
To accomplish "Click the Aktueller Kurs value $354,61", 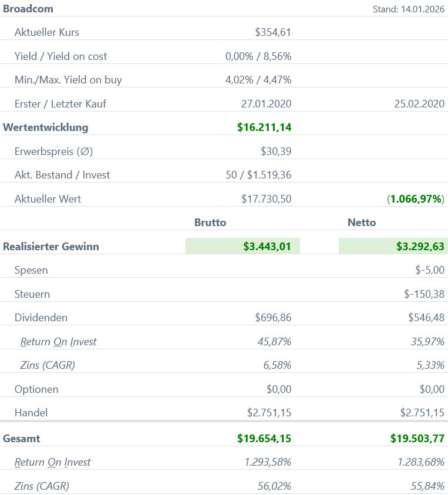I will (x=273, y=32).
